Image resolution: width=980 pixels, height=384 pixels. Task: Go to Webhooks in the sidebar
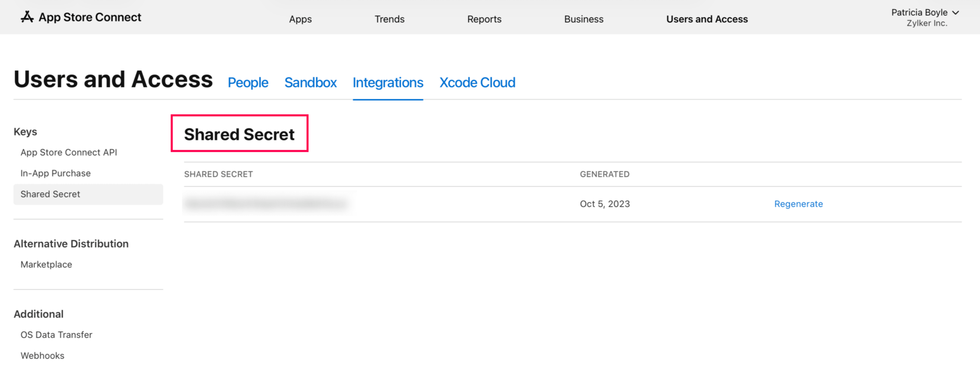tap(42, 355)
